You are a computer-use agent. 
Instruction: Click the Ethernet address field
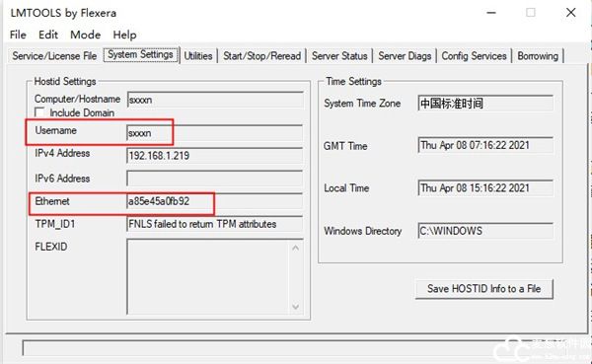[x=215, y=201]
